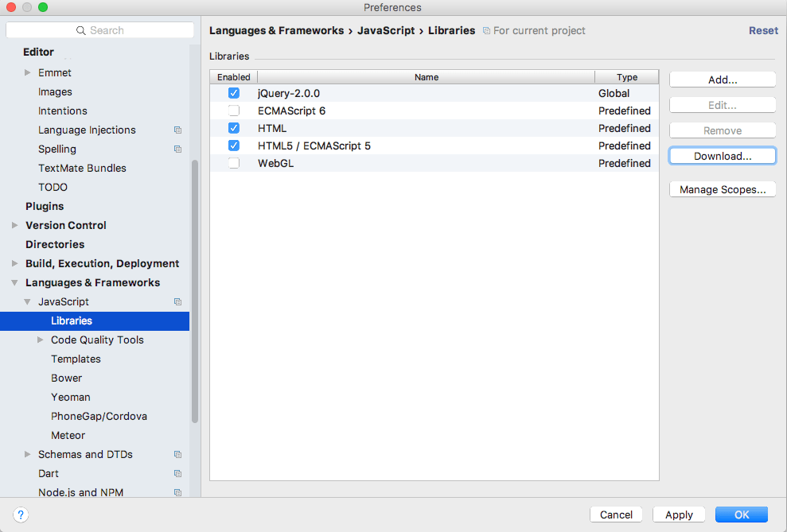Click the search magnifier icon
The width and height of the screenshot is (787, 532).
81,29
